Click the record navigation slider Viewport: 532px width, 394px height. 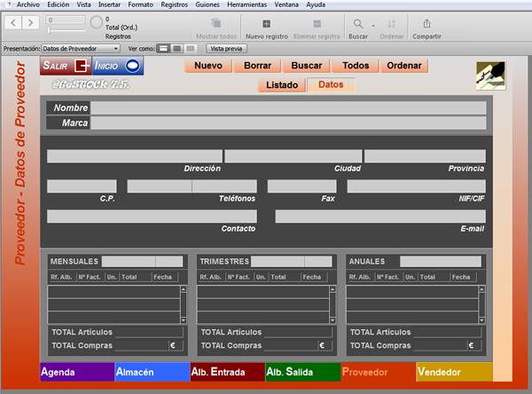(x=66, y=30)
